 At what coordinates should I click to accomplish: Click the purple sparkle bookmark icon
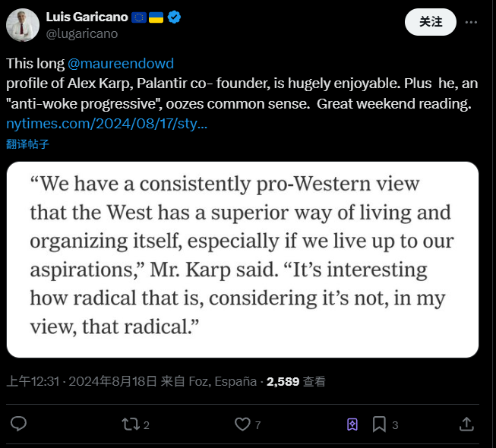point(352,424)
